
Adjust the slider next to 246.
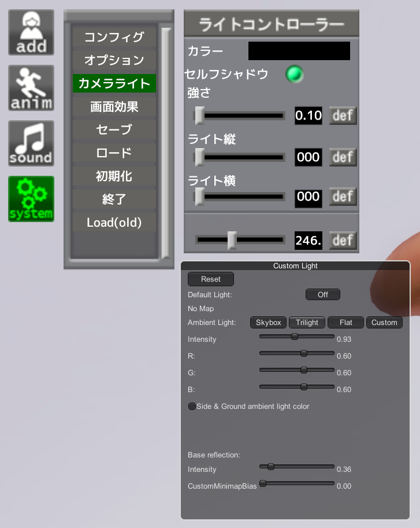pyautogui.click(x=240, y=240)
